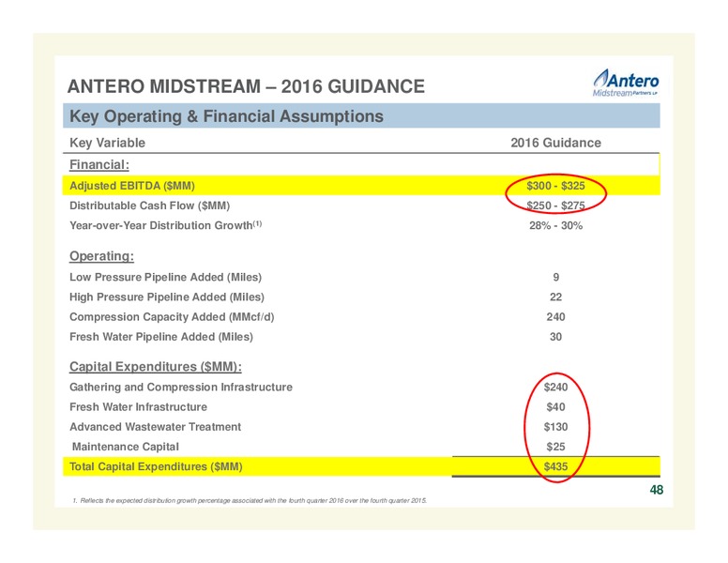Viewport: 728px width, 563px height.
Task: Click 'Fresh Water Pipeline Added (Miles)' label
Action: click(161, 337)
